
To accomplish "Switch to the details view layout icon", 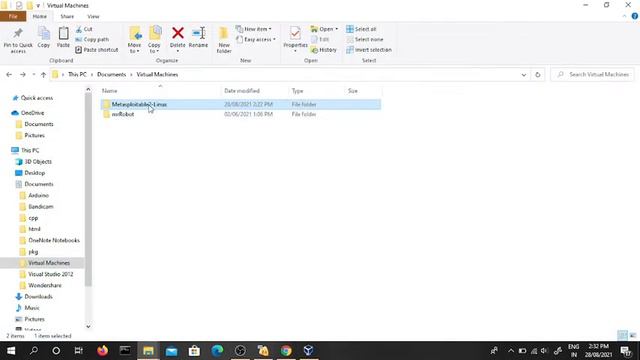I will (622, 335).
